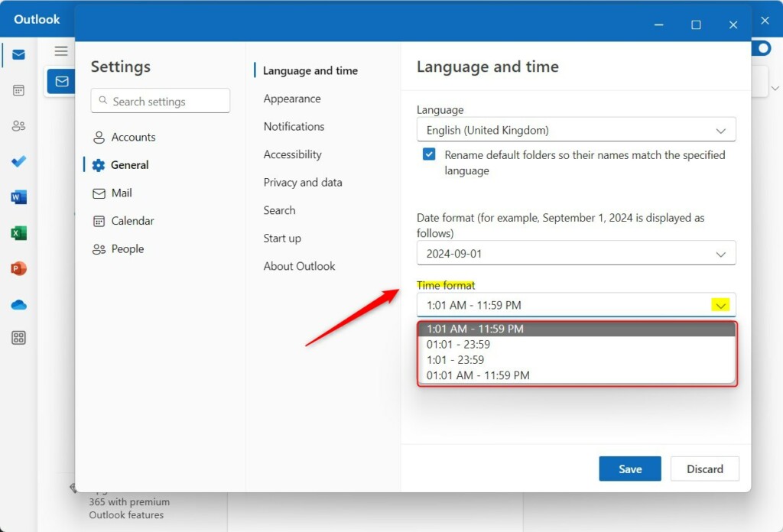Viewport: 783px width, 532px height.
Task: Open the Calendar from the left rail
Action: (x=18, y=89)
